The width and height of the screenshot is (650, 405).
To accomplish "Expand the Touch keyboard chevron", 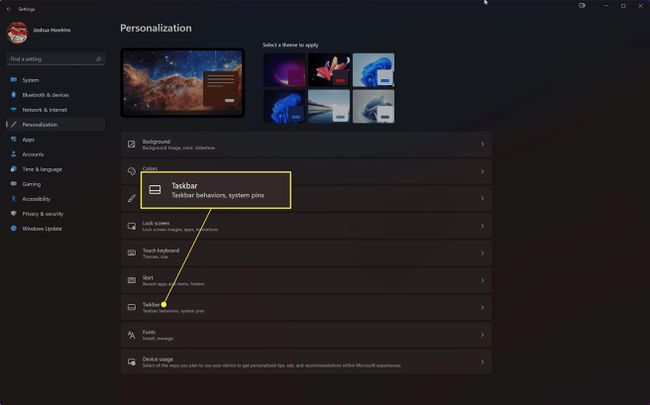I will point(483,253).
